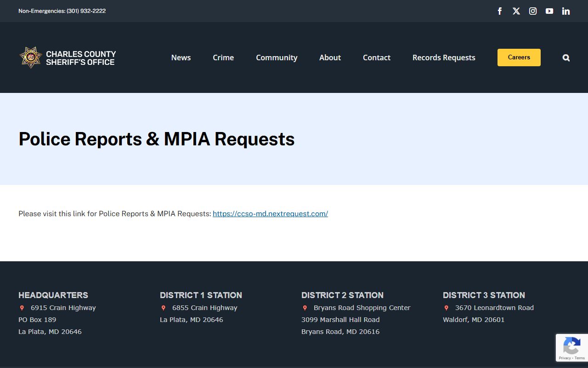
Task: Click the Sheriff's Office star badge logo
Action: point(31,57)
